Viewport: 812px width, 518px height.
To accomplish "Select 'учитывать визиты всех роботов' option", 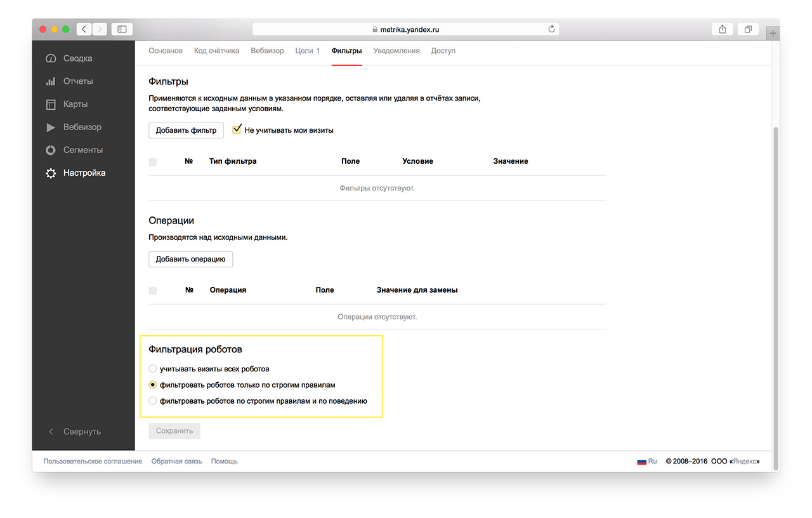I will coord(152,369).
